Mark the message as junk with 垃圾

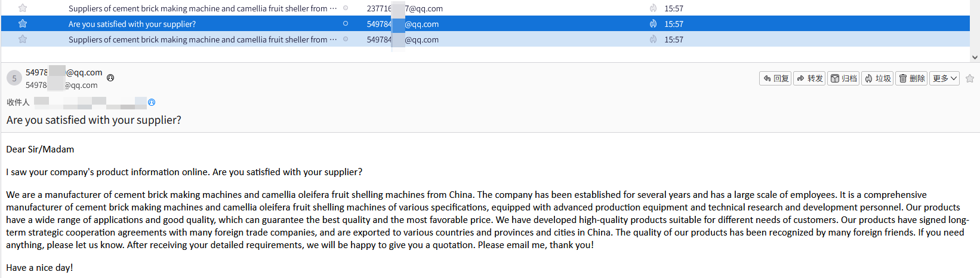point(877,78)
